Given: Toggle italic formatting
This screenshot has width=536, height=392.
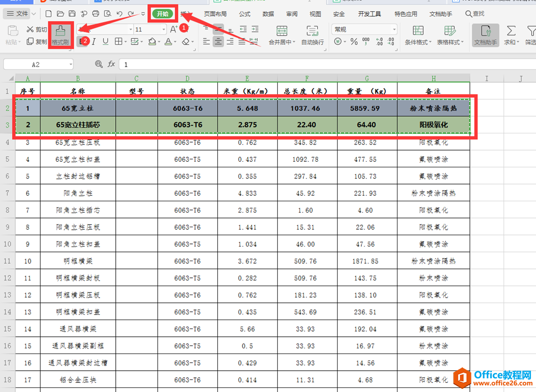Looking at the screenshot, I should click(x=94, y=42).
